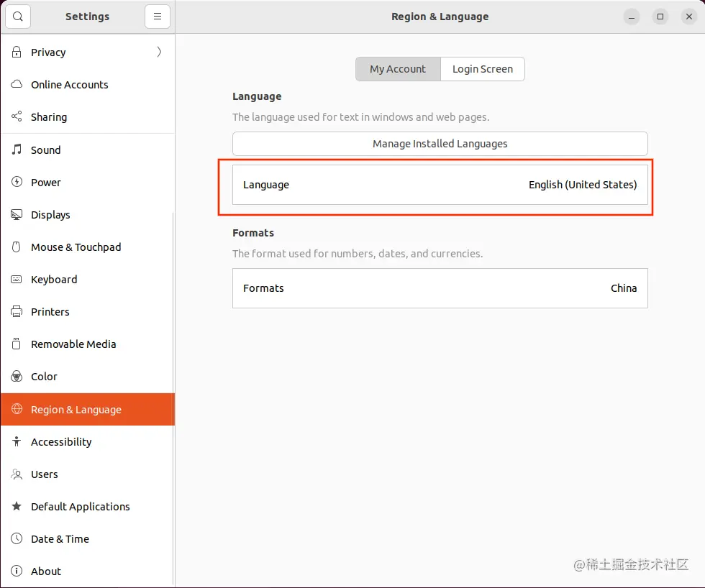
Task: Click the Mouse & Touchpad mouse icon
Action: [17, 247]
